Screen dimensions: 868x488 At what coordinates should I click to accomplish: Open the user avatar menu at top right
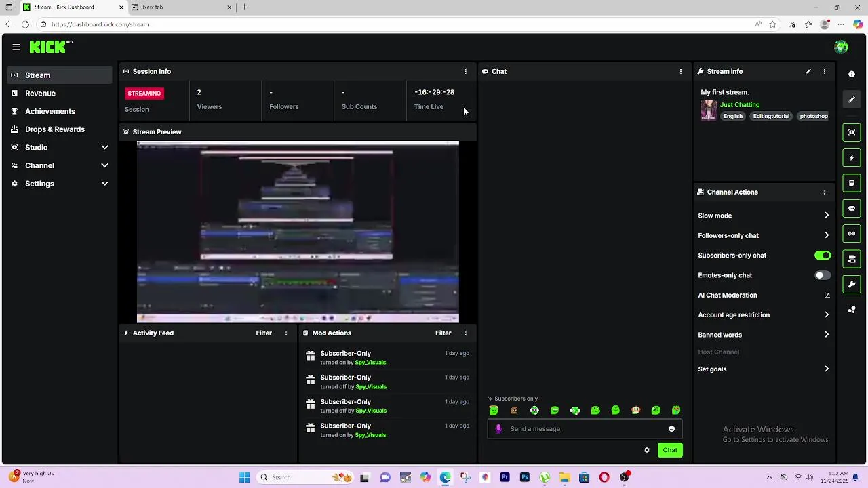tap(841, 47)
